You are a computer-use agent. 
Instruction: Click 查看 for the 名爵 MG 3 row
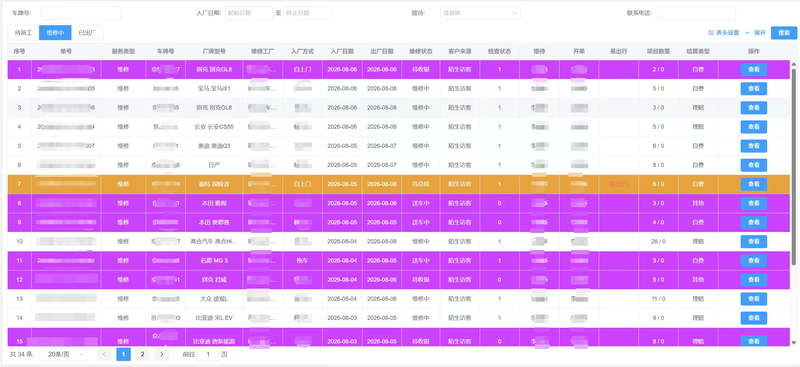tap(754, 261)
